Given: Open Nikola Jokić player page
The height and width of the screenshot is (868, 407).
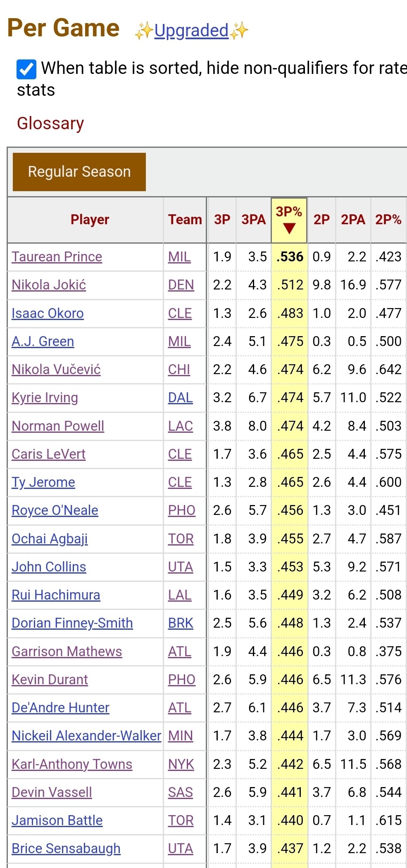Looking at the screenshot, I should (49, 285).
